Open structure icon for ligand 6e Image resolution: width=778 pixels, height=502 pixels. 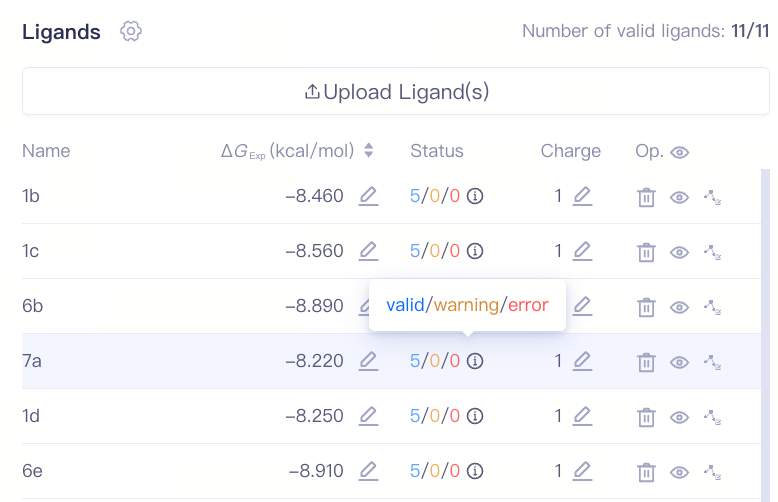[x=713, y=471]
